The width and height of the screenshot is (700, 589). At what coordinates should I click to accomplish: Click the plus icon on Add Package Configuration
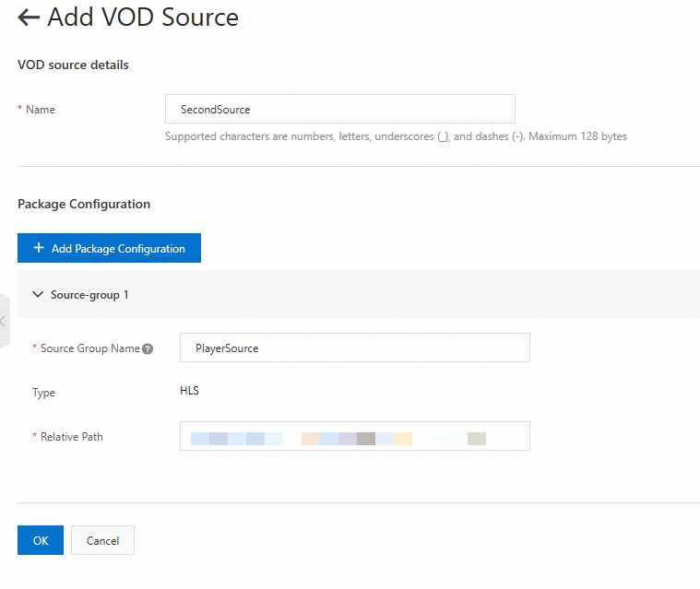click(39, 249)
